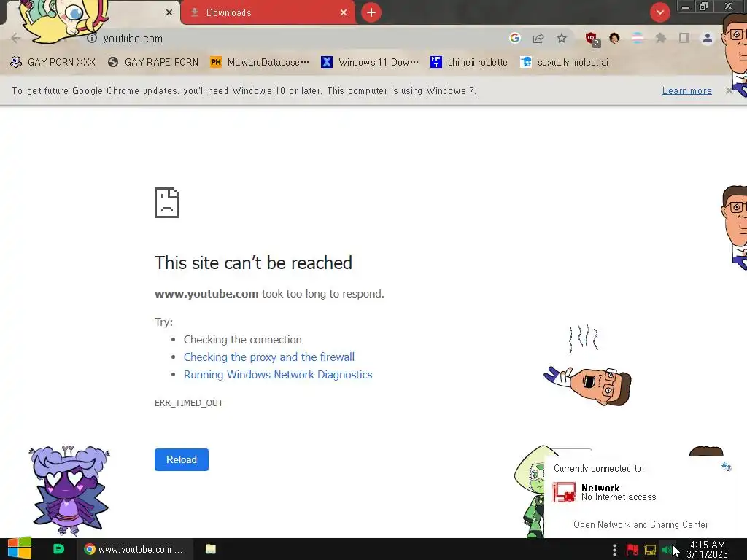Click Running Windows Network Diagnostics

point(278,375)
